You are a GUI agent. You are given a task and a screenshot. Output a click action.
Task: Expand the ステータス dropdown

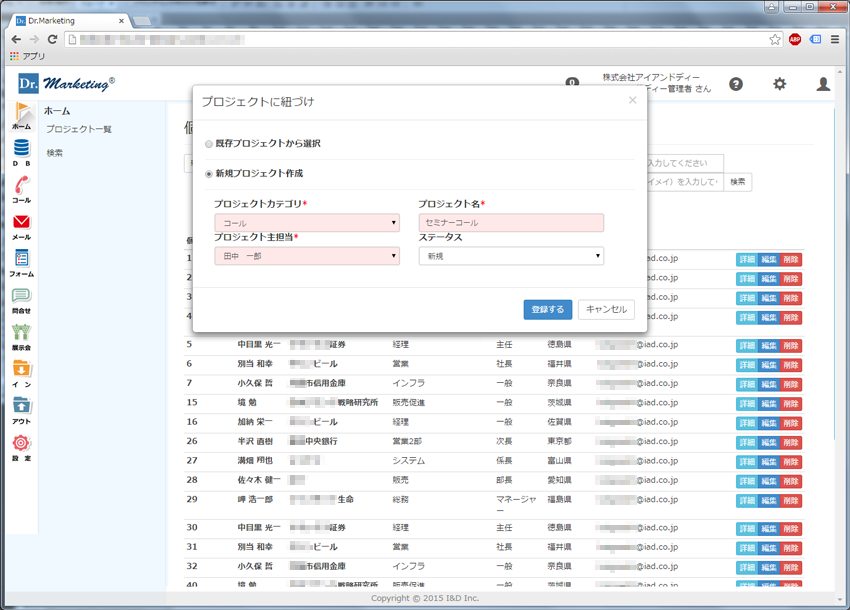[510, 256]
